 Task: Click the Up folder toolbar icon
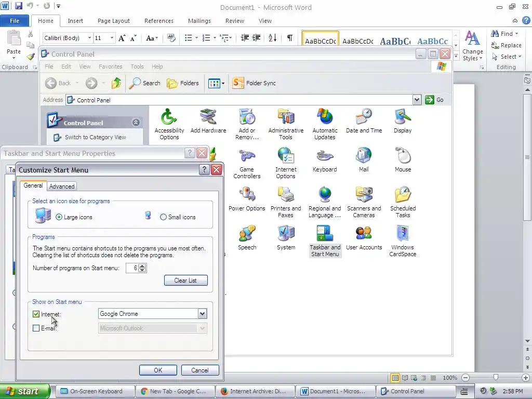pyautogui.click(x=116, y=83)
